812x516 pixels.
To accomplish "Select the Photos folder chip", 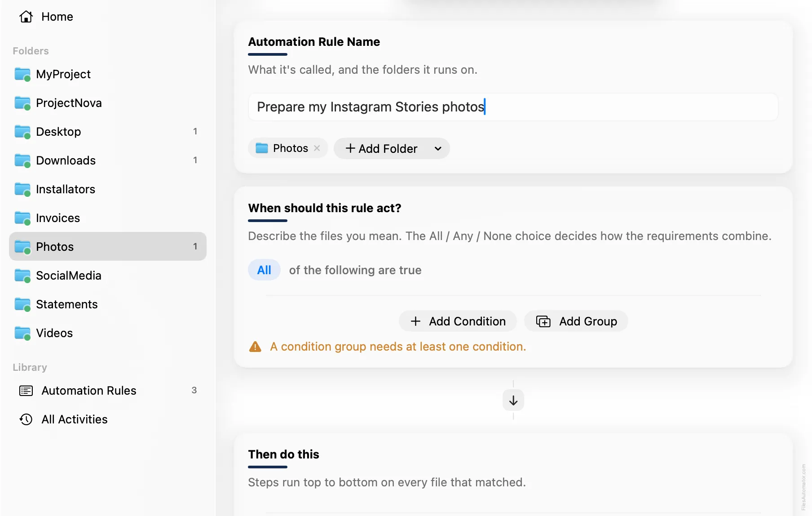I will 287,148.
